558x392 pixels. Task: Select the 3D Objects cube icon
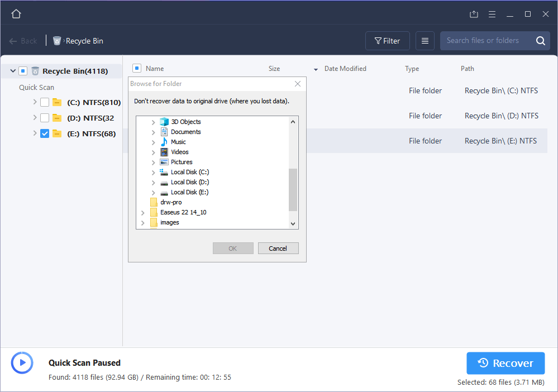(164, 122)
